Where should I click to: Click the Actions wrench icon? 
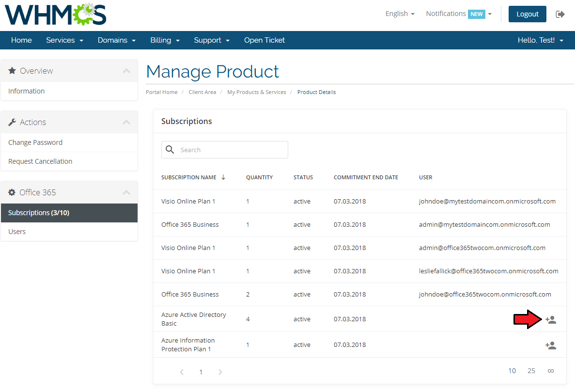pyautogui.click(x=12, y=122)
